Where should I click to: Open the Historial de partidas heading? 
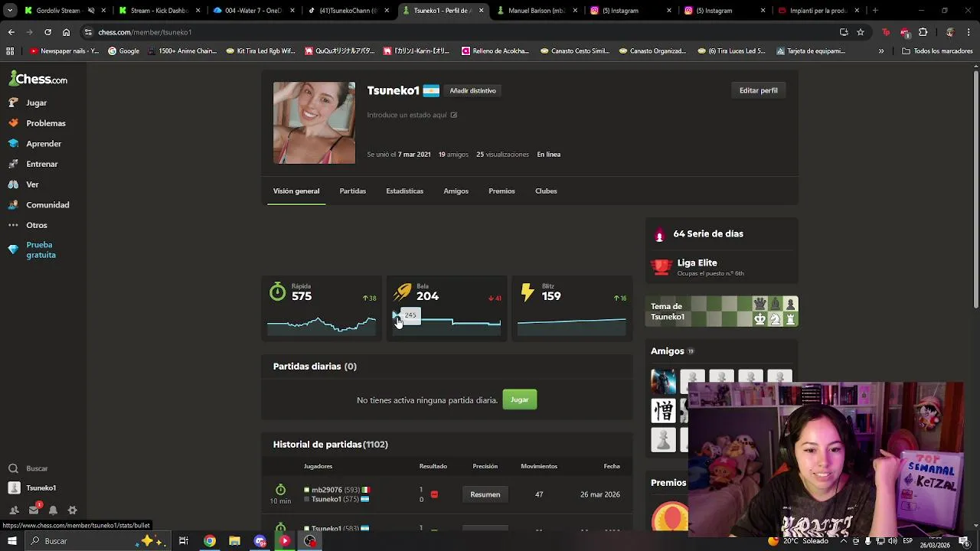[330, 445]
